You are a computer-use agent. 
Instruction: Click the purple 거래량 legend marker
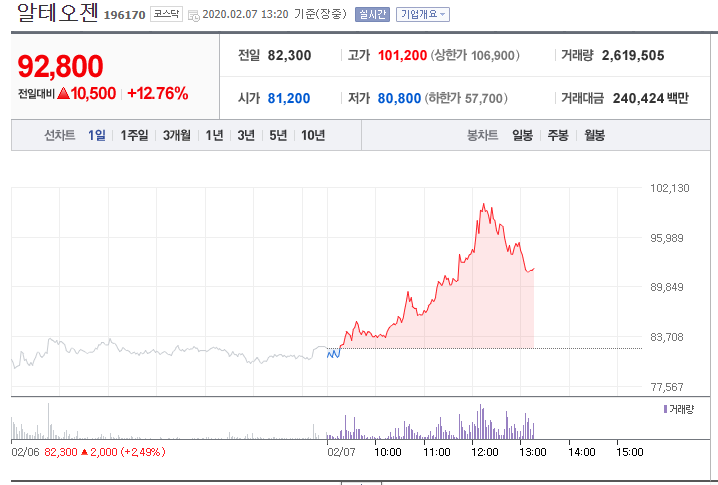(665, 409)
